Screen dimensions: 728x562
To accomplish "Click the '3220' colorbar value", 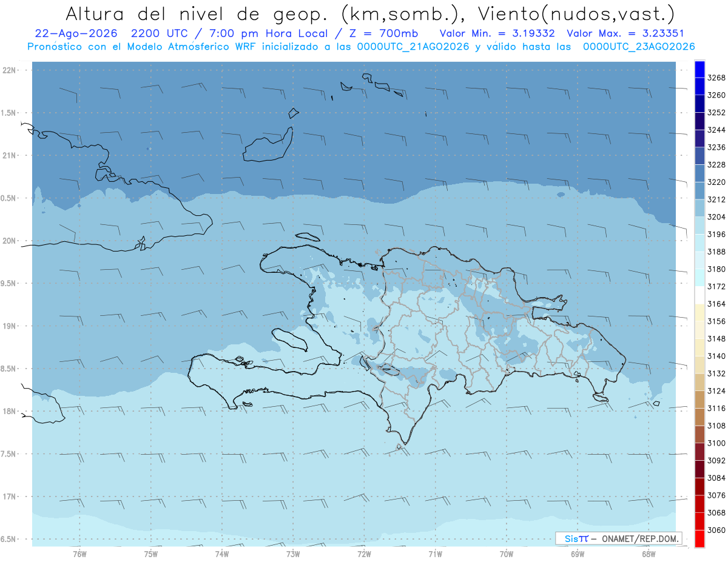I will 716,182.
